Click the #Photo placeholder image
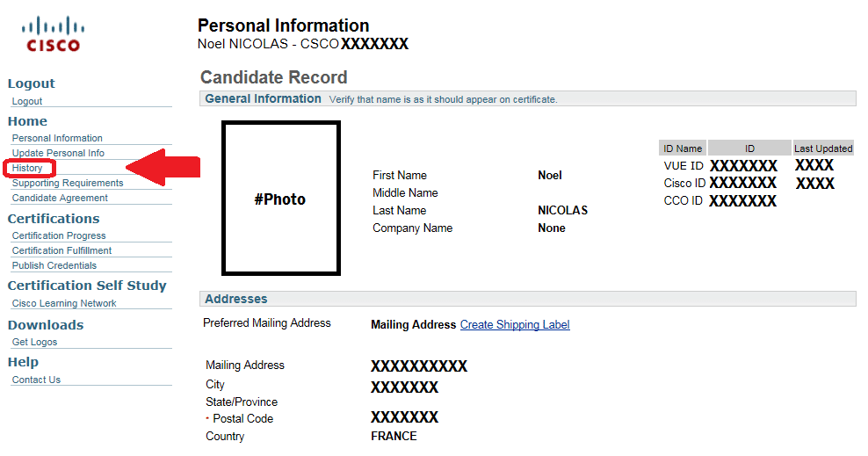 pyautogui.click(x=280, y=198)
